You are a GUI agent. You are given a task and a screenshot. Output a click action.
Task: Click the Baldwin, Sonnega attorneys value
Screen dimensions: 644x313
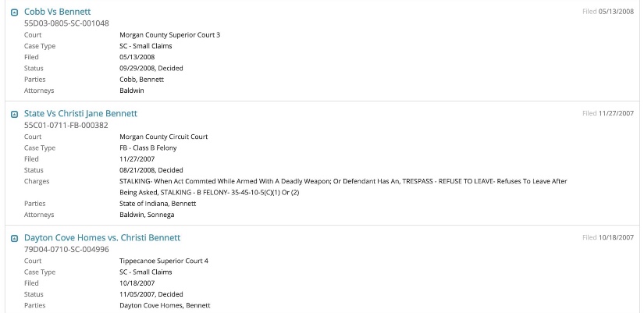(x=147, y=215)
